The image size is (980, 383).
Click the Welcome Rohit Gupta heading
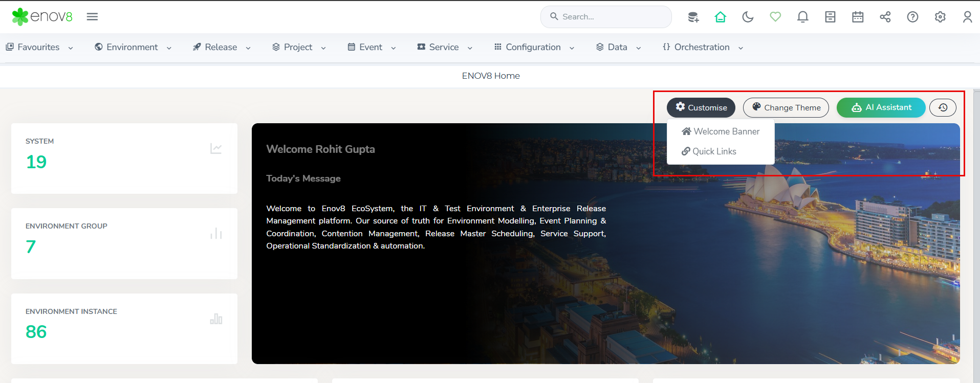pos(320,149)
